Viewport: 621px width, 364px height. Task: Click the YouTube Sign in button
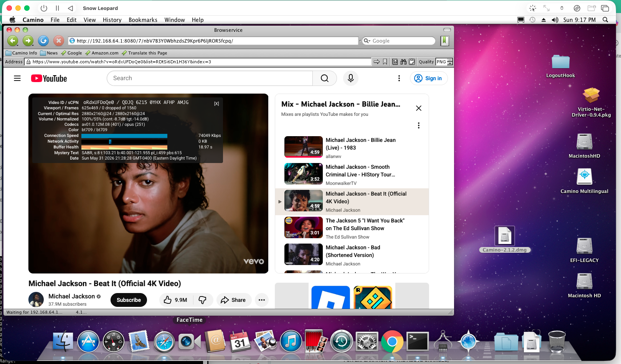(x=429, y=78)
